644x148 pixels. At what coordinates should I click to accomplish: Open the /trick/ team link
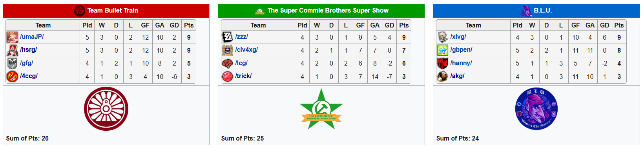(243, 76)
